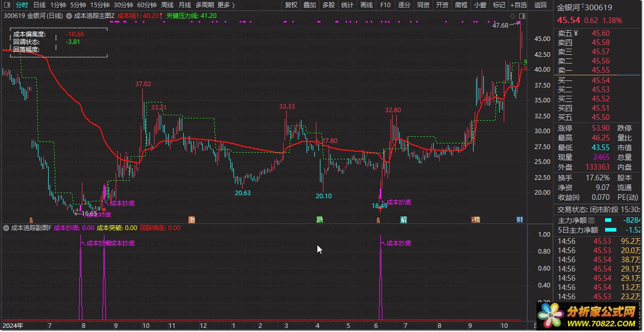644x332 pixels.
Task: Click the 返回 back button
Action: (x=541, y=5)
